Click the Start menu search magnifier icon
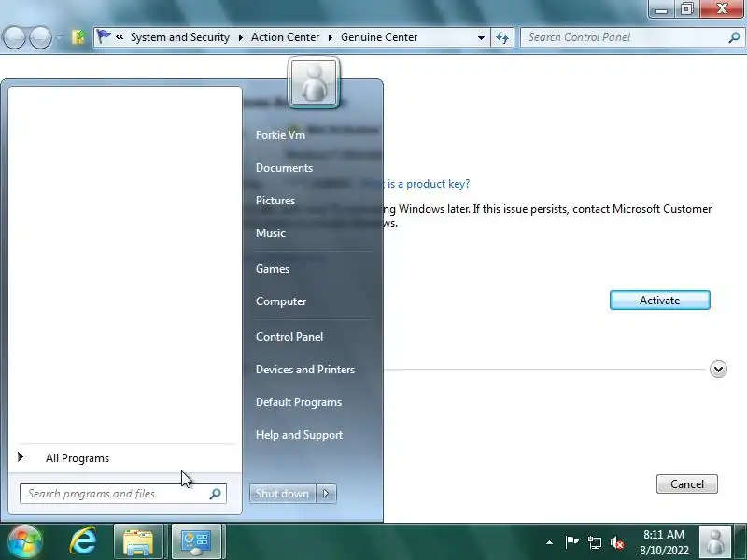This screenshot has height=560, width=747. click(216, 494)
